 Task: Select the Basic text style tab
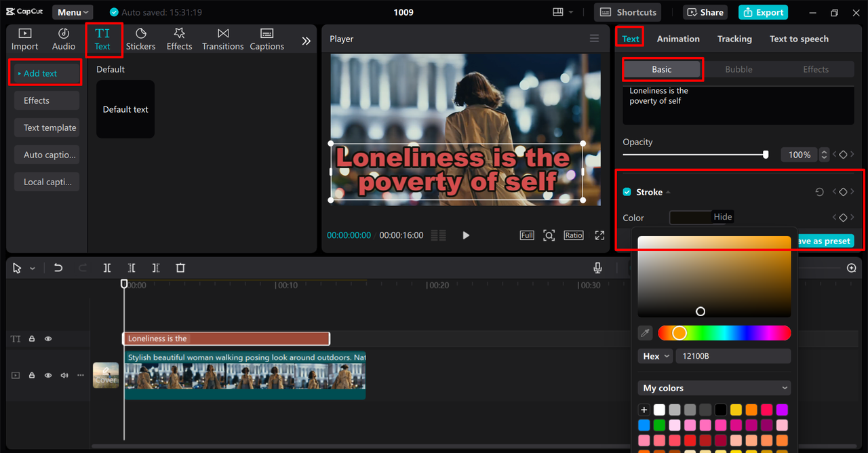point(662,69)
